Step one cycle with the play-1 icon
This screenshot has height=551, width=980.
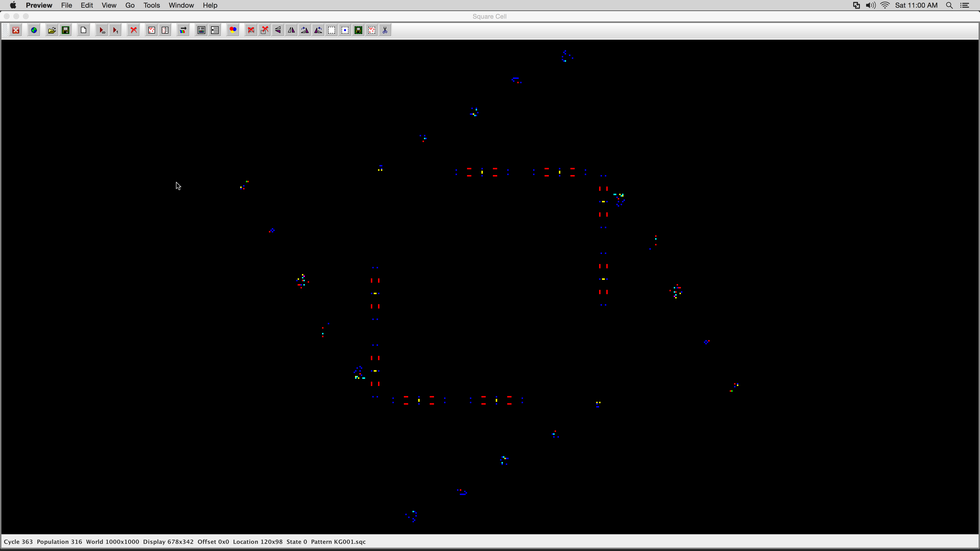tap(115, 30)
